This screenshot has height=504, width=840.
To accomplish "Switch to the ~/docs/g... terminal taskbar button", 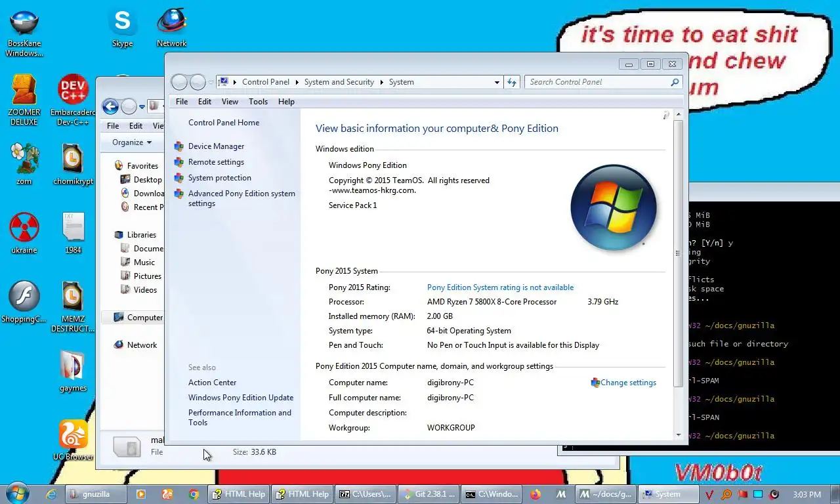I will (606, 494).
